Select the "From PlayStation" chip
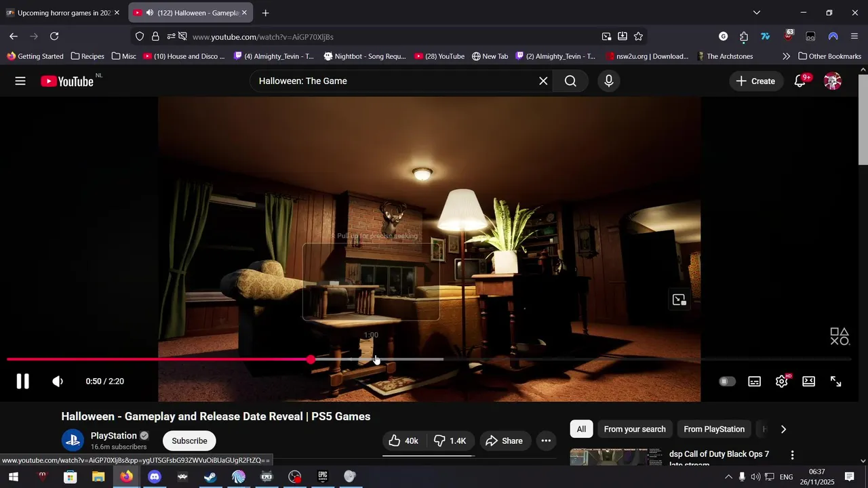This screenshot has height=488, width=868. point(714,429)
